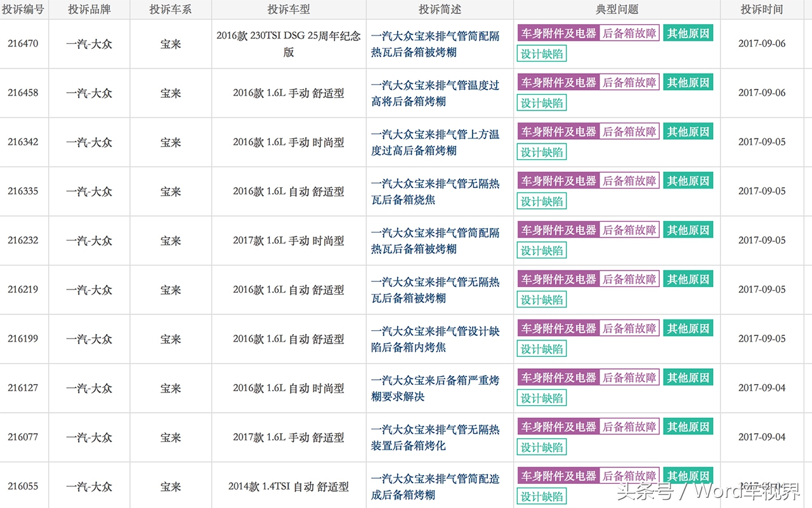
Task: Choose '后备箱故障' tag in row 216199
Action: click(x=629, y=328)
